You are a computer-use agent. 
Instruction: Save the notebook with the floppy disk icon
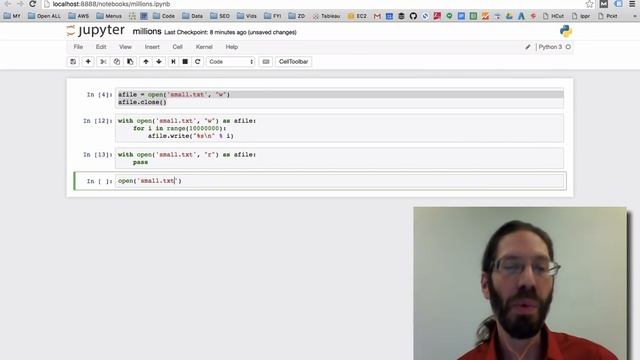73,62
